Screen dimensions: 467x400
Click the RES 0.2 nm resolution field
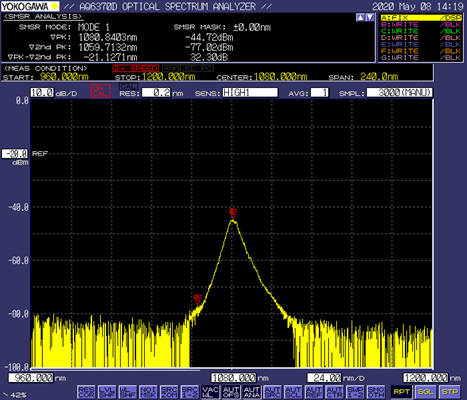[156, 92]
